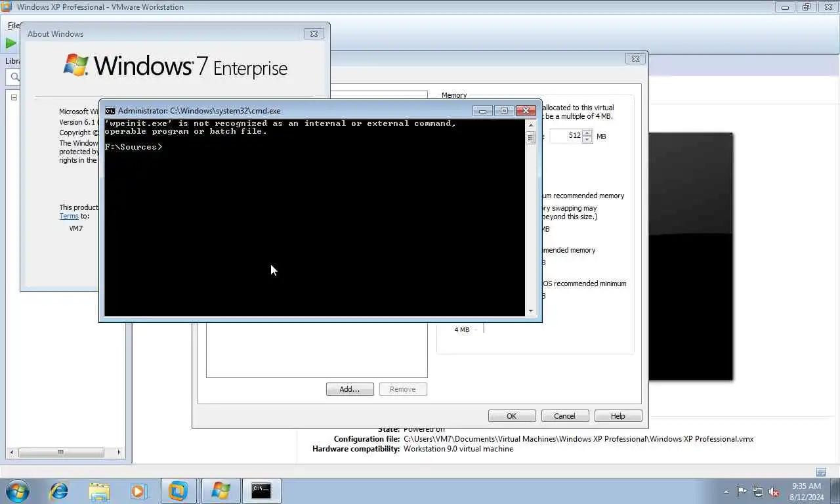840x504 pixels.
Task: Click the 4 MB memory slider mark
Action: point(462,329)
